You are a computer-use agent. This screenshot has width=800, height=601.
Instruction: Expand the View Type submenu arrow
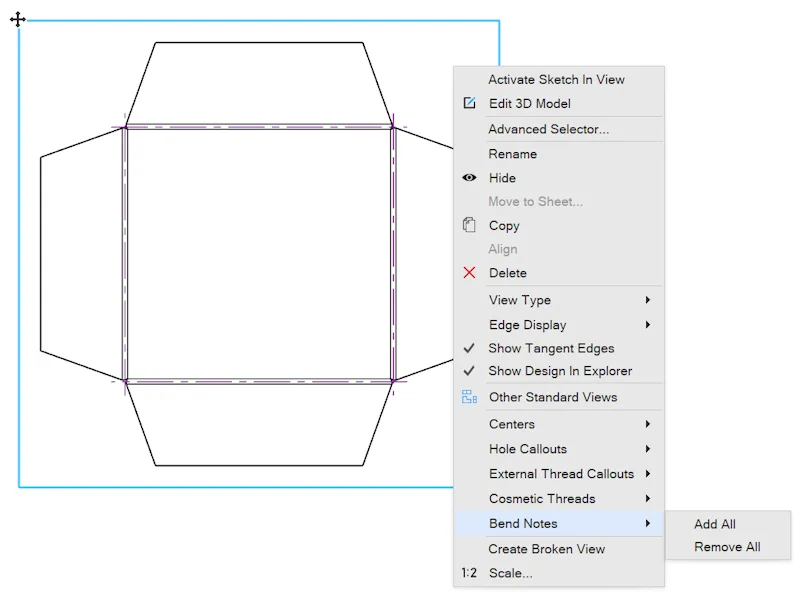click(x=647, y=299)
